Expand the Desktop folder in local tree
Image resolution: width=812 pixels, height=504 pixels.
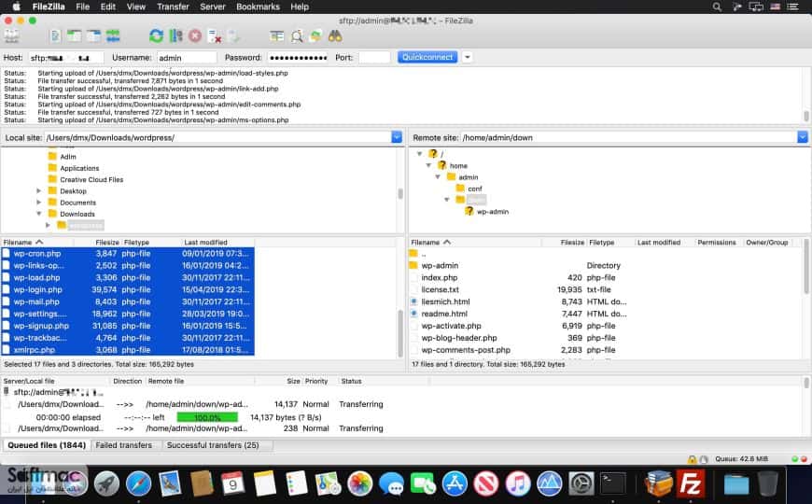click(x=39, y=191)
